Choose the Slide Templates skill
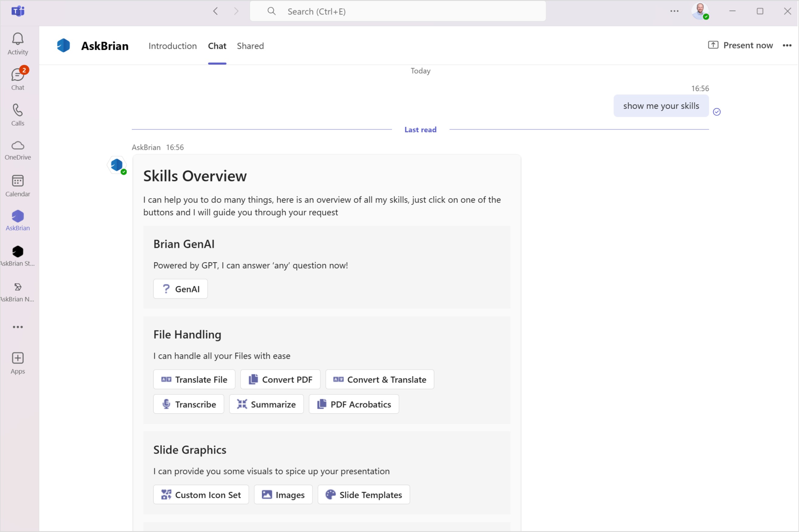 click(x=364, y=495)
